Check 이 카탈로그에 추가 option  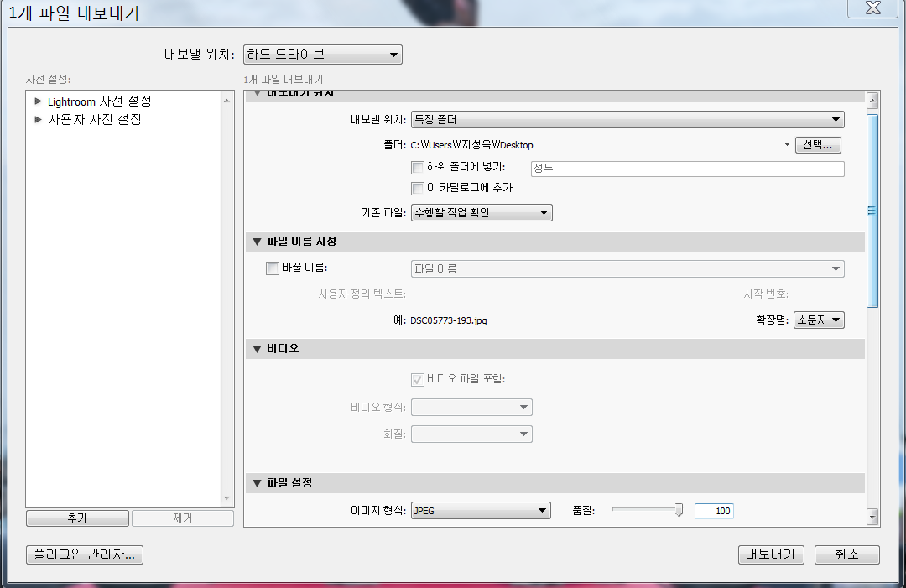[418, 188]
